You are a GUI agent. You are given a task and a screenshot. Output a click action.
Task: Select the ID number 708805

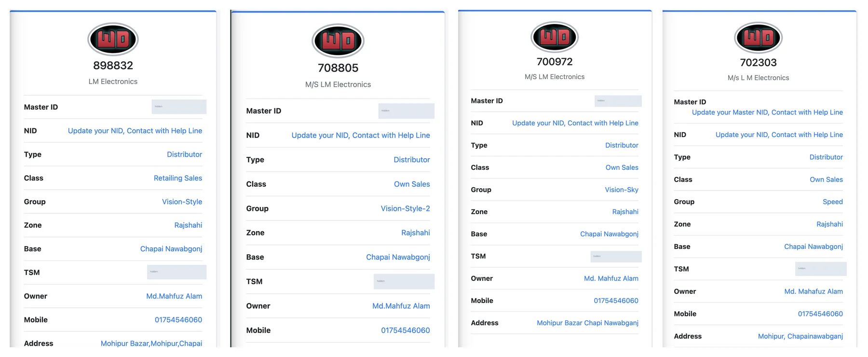click(x=338, y=68)
